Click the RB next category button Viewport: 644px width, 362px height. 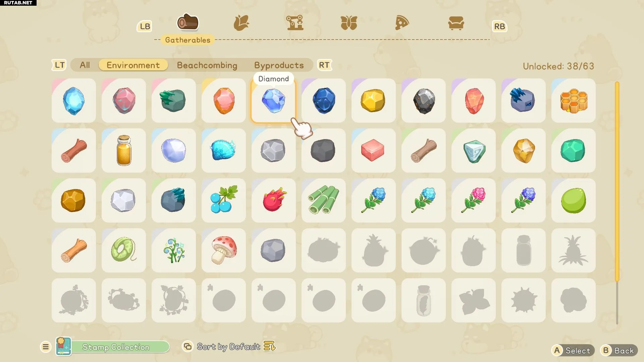tap(499, 26)
